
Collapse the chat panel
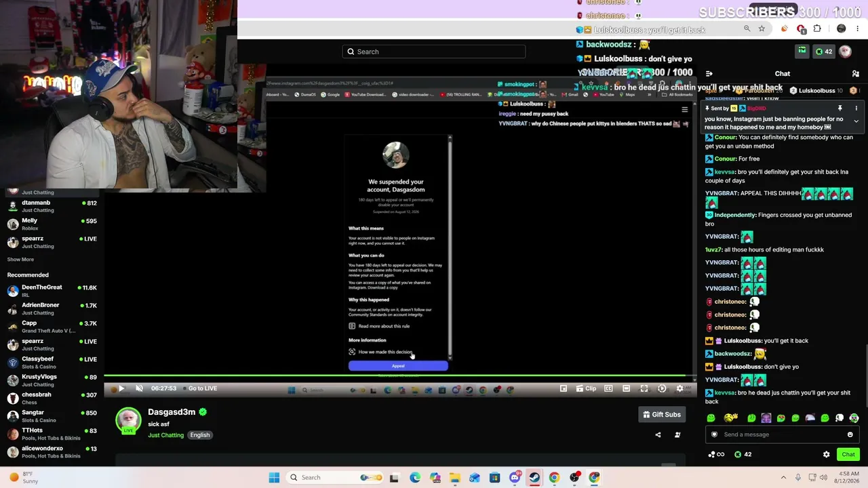709,74
